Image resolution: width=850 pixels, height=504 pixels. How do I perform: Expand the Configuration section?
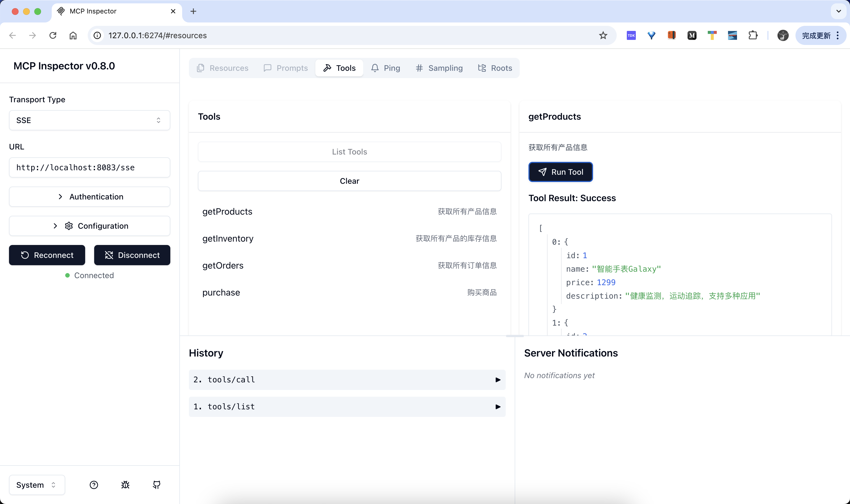pos(89,226)
